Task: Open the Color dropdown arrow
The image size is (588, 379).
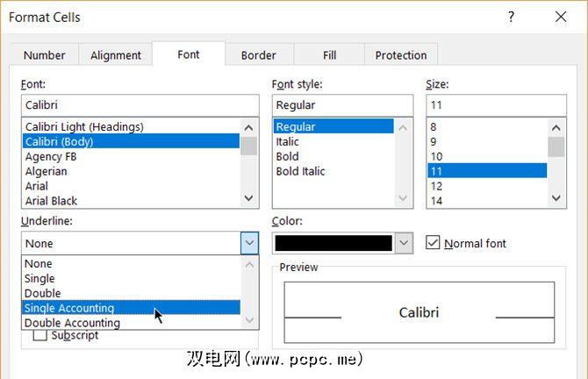Action: (404, 243)
